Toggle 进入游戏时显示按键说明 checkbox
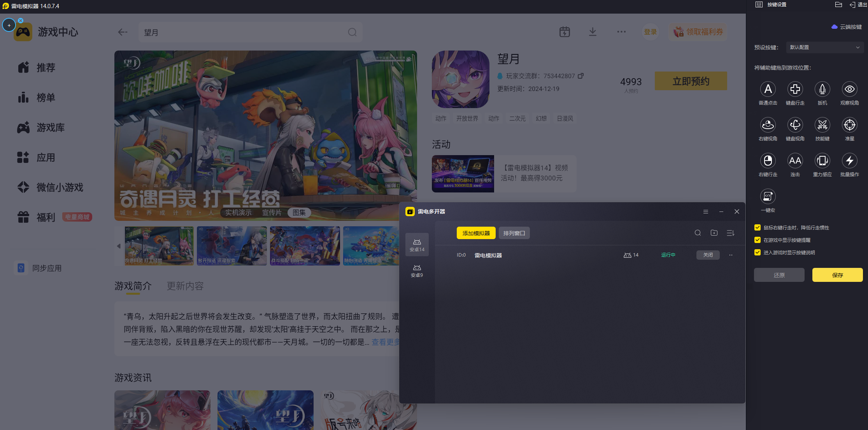 (757, 252)
